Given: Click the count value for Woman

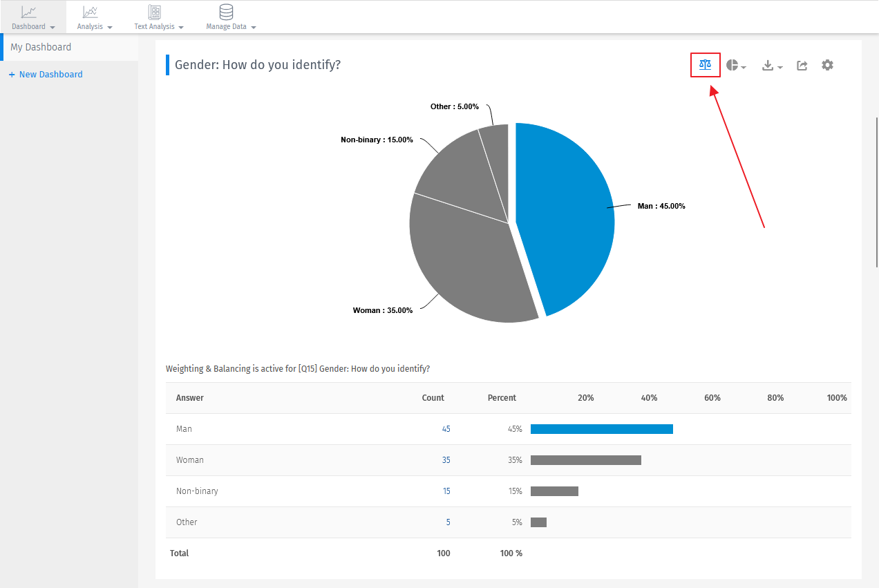Looking at the screenshot, I should pyautogui.click(x=446, y=459).
